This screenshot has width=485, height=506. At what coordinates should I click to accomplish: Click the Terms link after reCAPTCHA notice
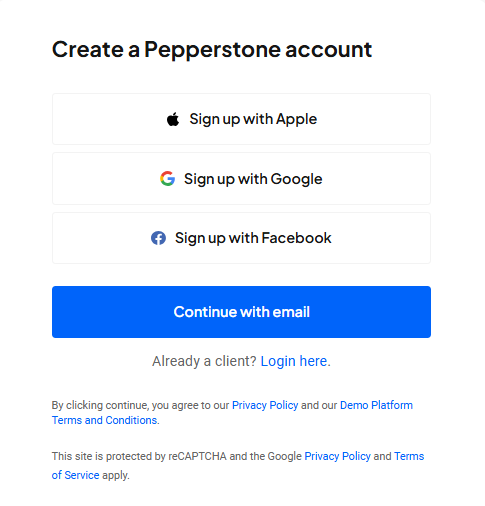click(x=409, y=456)
